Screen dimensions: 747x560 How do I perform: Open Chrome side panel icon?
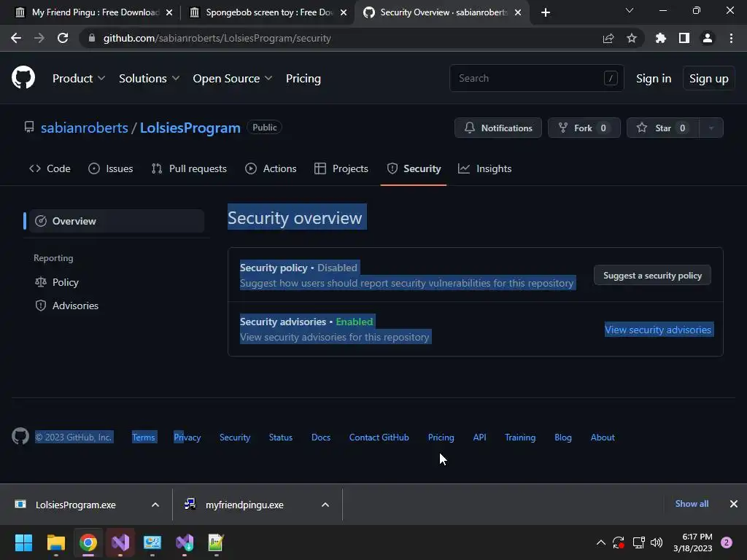point(684,38)
